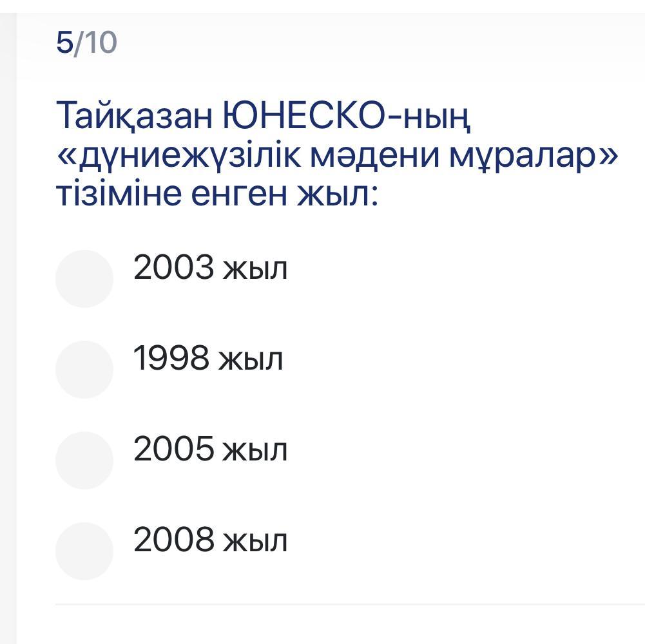645x644 pixels.
Task: Tap the "2005 жыл" answer label
Action: [210, 450]
